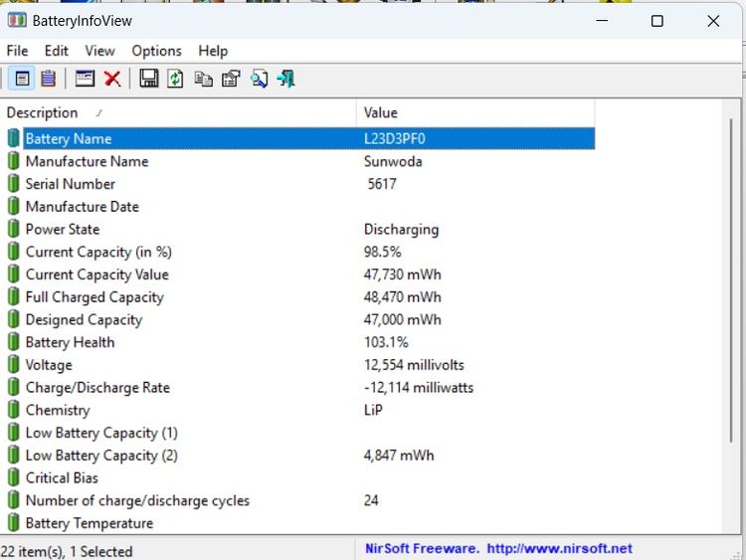
Task: Click battery icon beside Serial Number
Action: click(14, 184)
